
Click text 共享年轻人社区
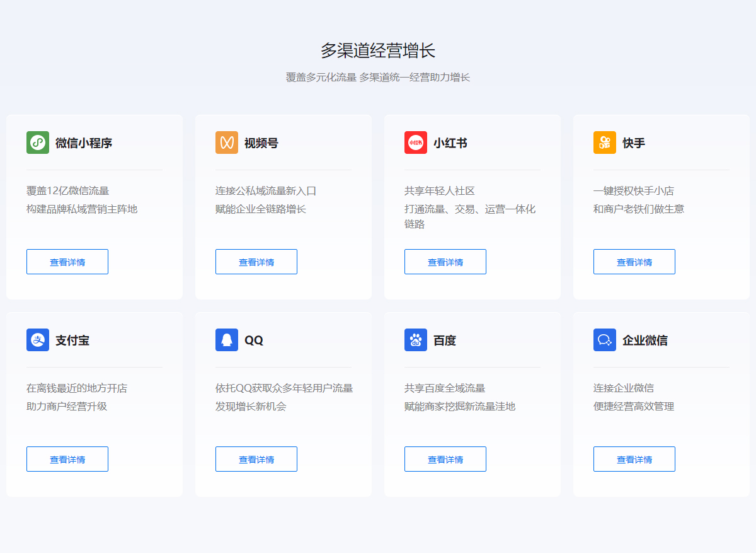(x=440, y=191)
